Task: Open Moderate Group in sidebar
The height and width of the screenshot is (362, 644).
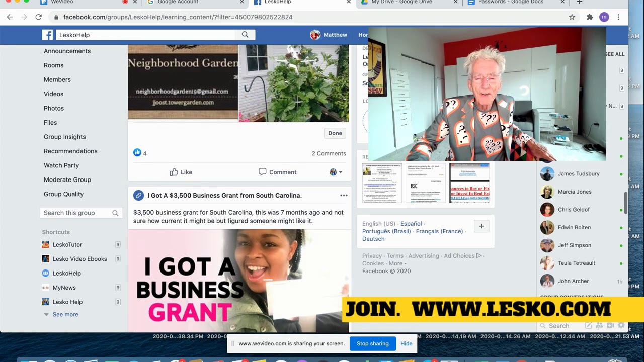Action: pos(67,180)
